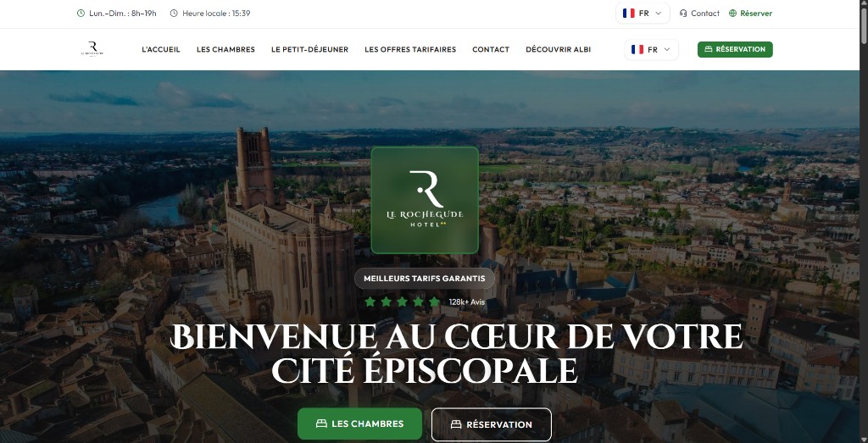Click the Réserver link in top bar
Image resolution: width=868 pixels, height=443 pixels.
pyautogui.click(x=751, y=14)
